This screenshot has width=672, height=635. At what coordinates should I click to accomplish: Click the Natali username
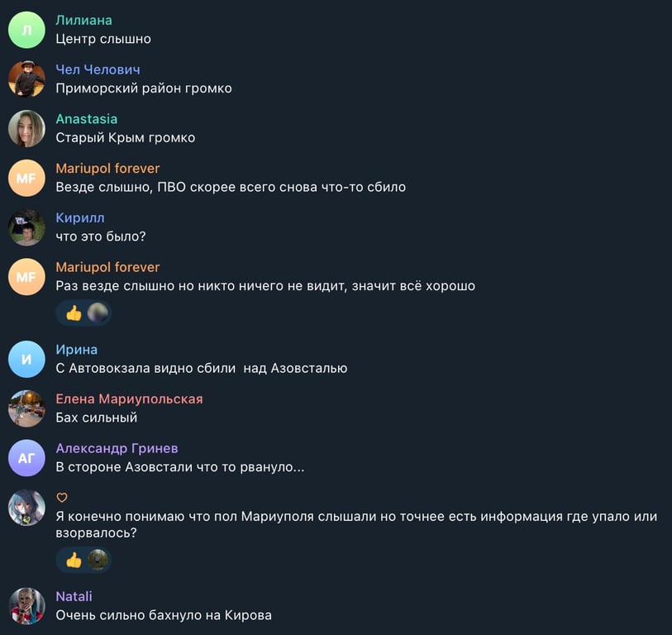(x=74, y=596)
